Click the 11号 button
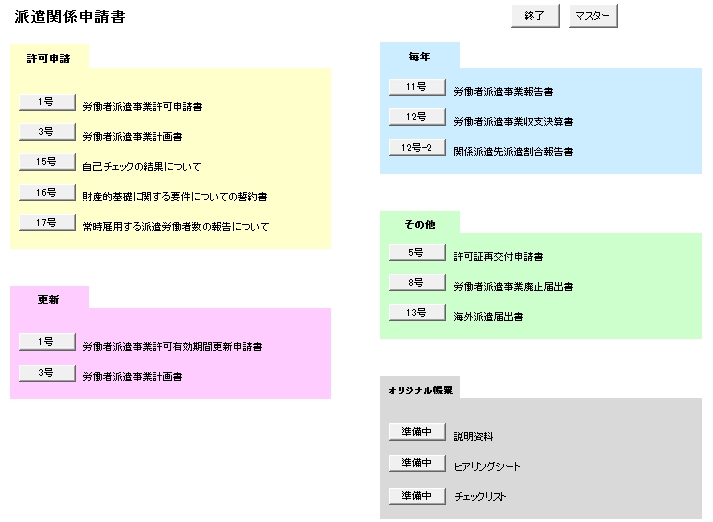The height and width of the screenshot is (522, 713). (x=417, y=87)
